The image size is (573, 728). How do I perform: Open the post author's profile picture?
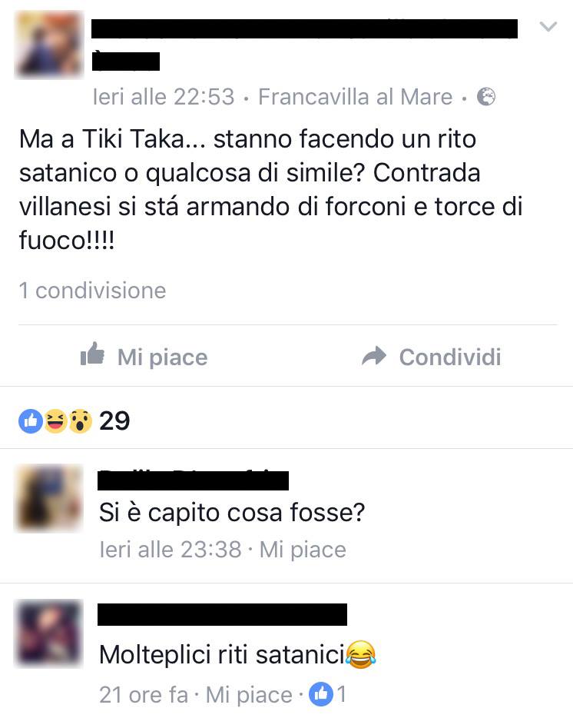49,45
